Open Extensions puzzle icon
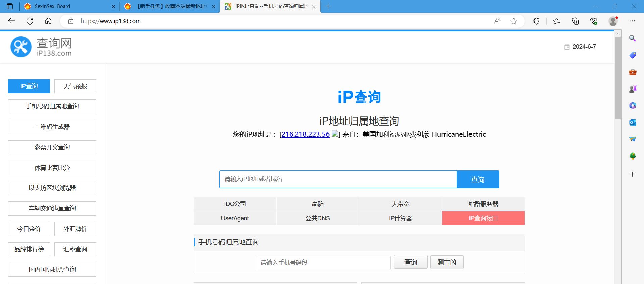 point(536,21)
